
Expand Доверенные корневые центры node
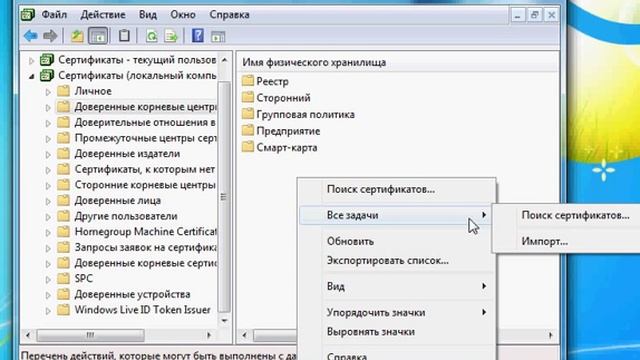coord(48,107)
